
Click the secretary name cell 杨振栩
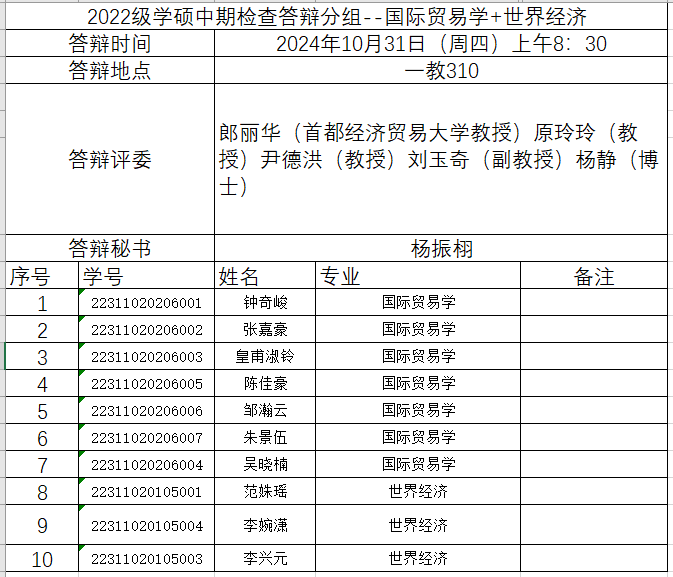pos(441,248)
